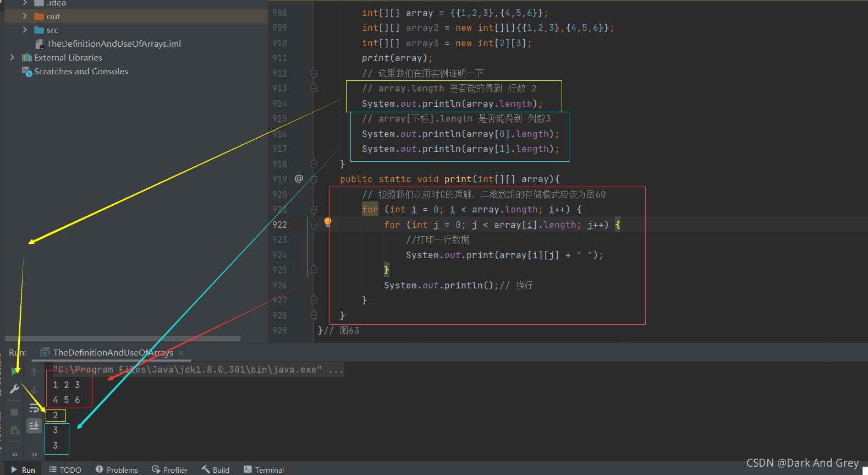Viewport: 868px width, 475px height.
Task: Click the debug bug icon in Run panel
Action: pos(14,430)
